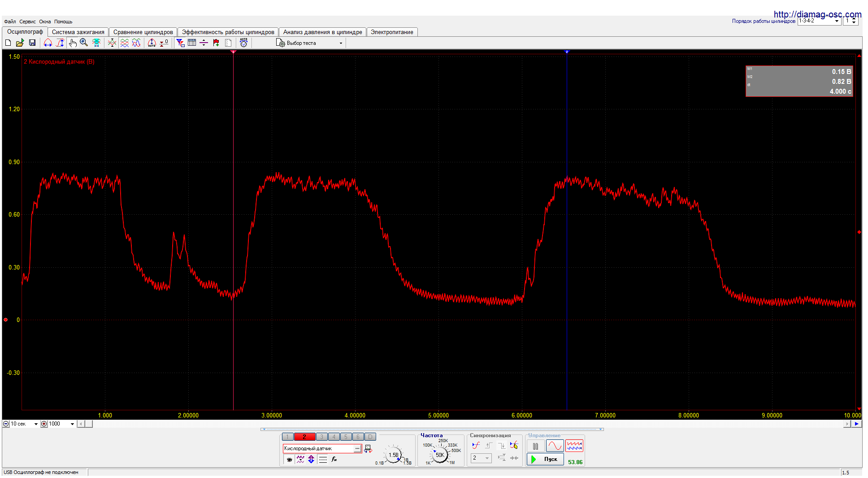Open the 1000 zoom value dropdown
Image resolution: width=868 pixels, height=478 pixels.
pyautogui.click(x=61, y=424)
